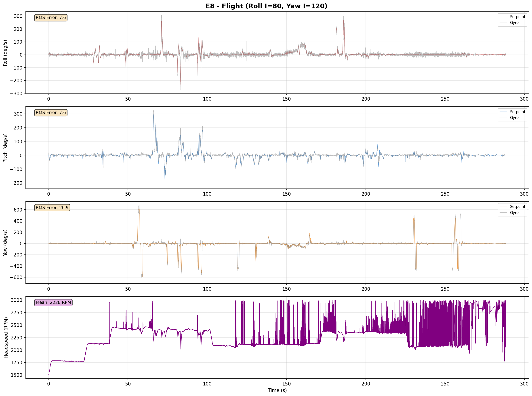Click the "RMS Error: 20.9" box
This screenshot has width=532, height=396.
pyautogui.click(x=52, y=208)
